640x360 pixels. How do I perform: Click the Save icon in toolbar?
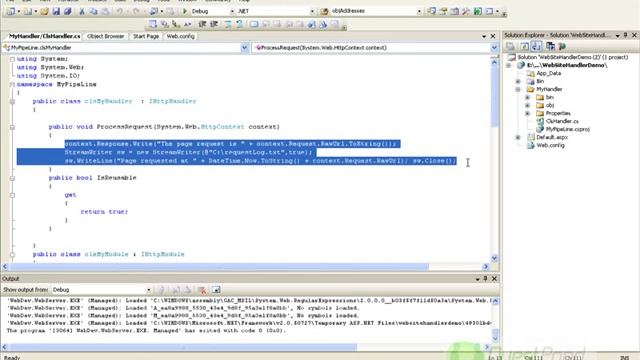tap(56, 11)
